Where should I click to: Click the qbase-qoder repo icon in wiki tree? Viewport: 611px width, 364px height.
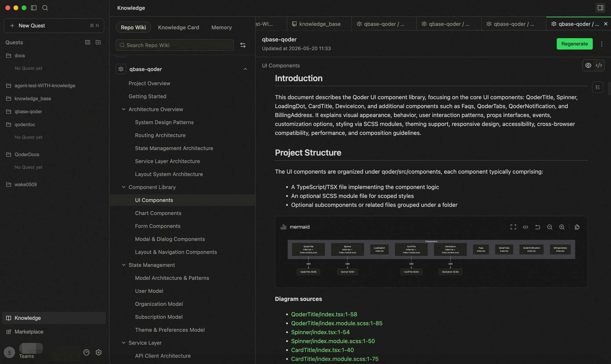click(x=121, y=69)
